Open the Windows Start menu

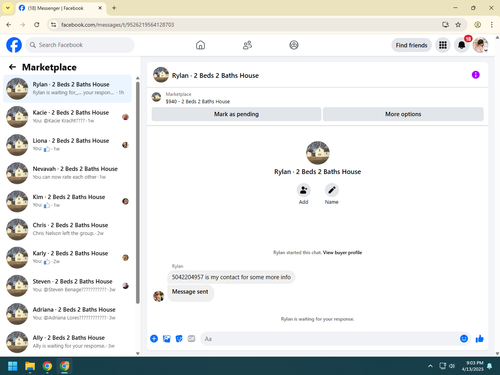13,366
